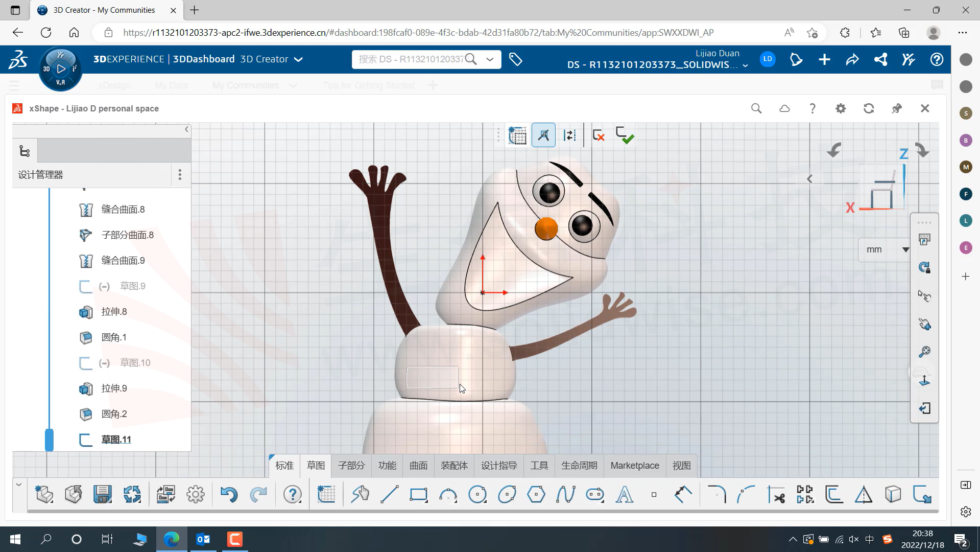Select the Smart Dimension tool

pyautogui.click(x=683, y=494)
